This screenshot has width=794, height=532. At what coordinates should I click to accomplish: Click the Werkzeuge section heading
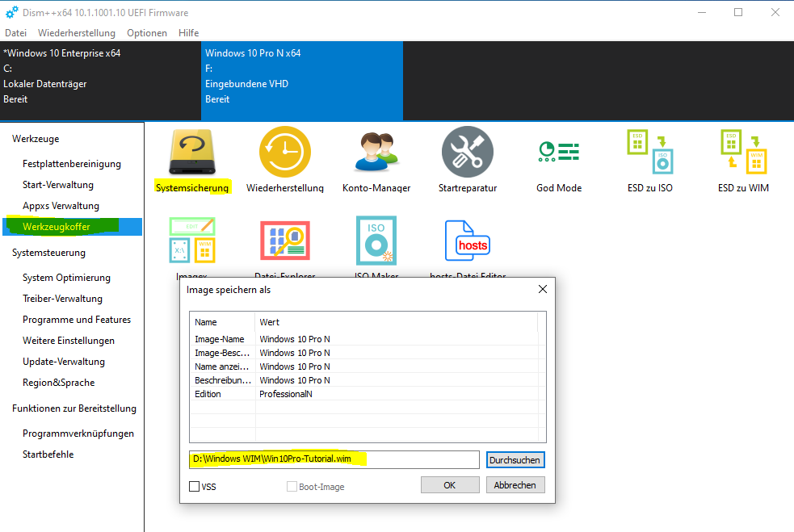36,139
